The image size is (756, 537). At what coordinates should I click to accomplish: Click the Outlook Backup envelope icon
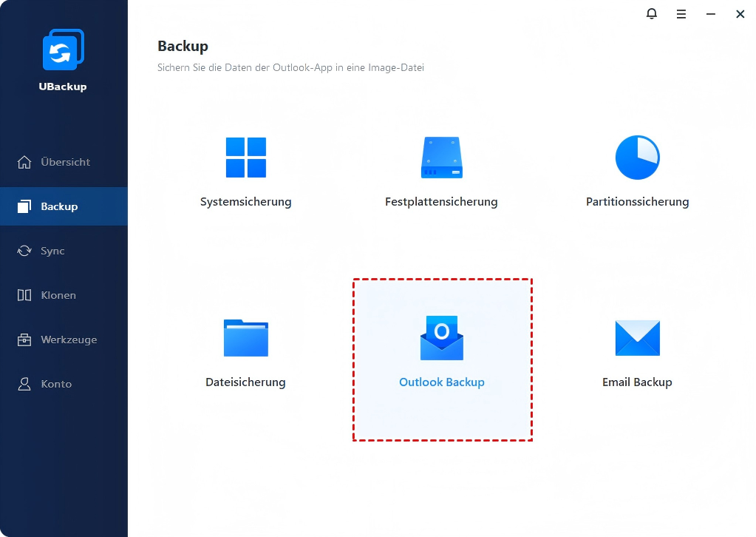coord(441,338)
